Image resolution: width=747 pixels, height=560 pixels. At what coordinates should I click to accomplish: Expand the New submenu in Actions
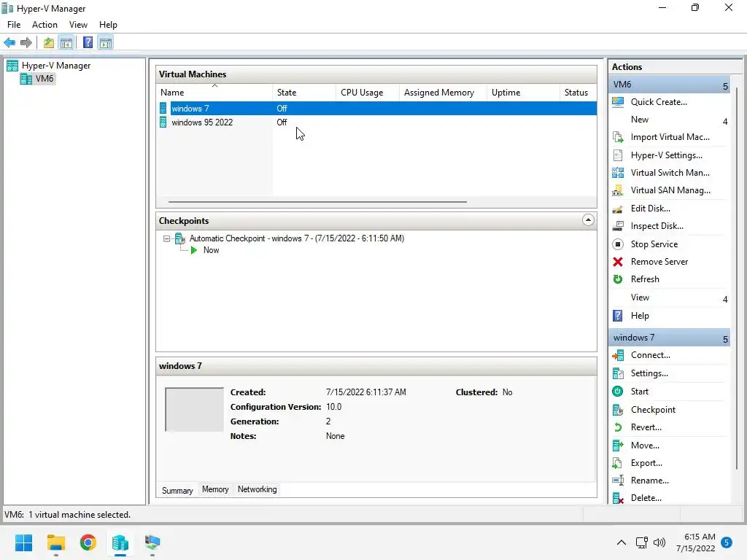[725, 121]
